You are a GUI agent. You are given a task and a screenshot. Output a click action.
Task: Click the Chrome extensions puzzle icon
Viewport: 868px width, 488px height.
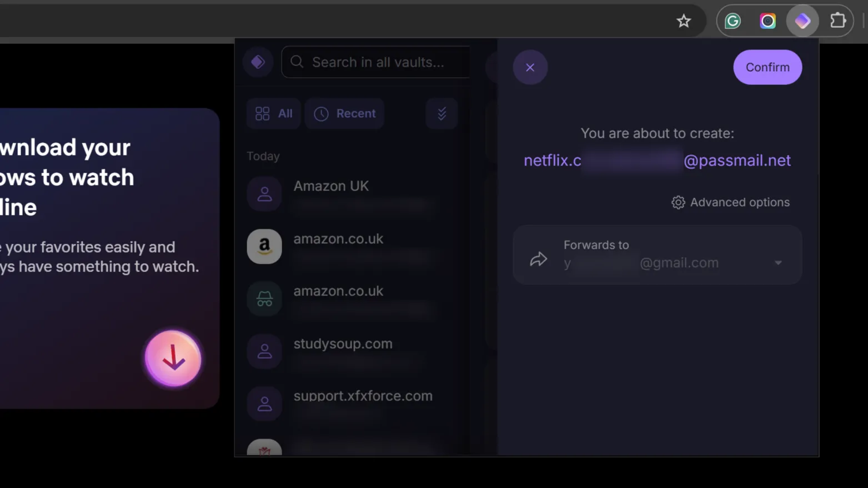pyautogui.click(x=837, y=21)
